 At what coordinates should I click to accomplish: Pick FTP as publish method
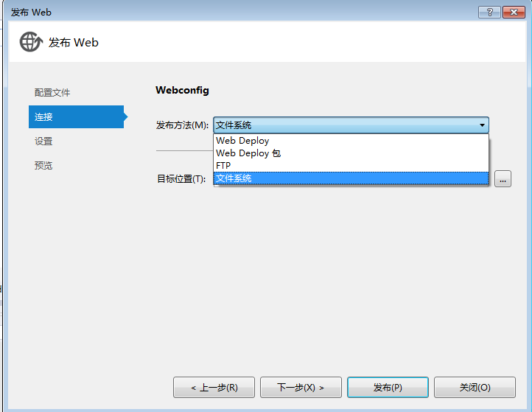351,166
